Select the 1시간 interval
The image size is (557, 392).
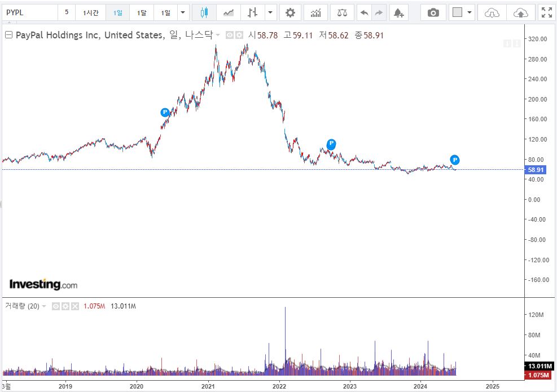point(91,13)
